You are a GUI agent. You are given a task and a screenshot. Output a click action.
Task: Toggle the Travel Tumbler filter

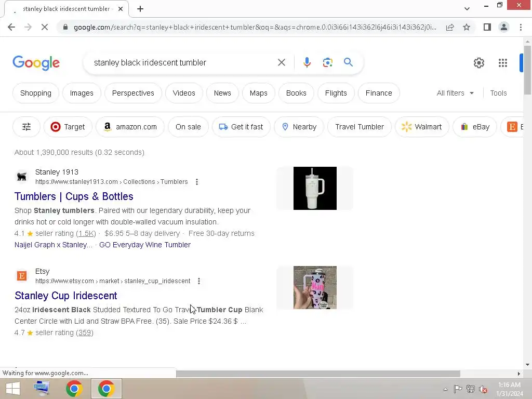[x=360, y=127]
